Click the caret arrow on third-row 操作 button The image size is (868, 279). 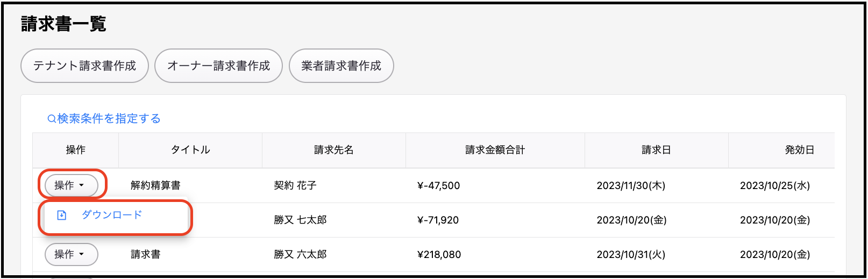pos(82,254)
